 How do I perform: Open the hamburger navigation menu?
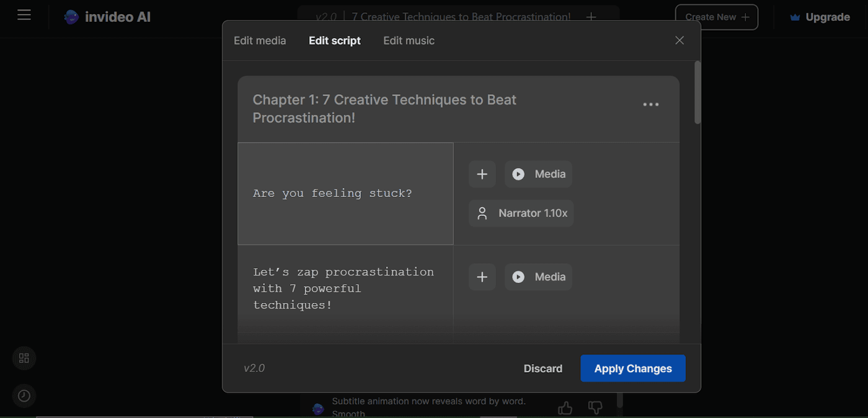(x=24, y=15)
